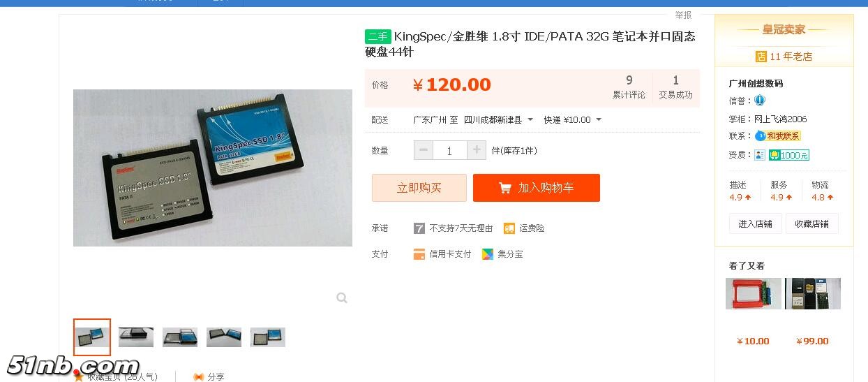Click the star icon to favorite the item
This screenshot has width=868, height=382.
click(79, 377)
